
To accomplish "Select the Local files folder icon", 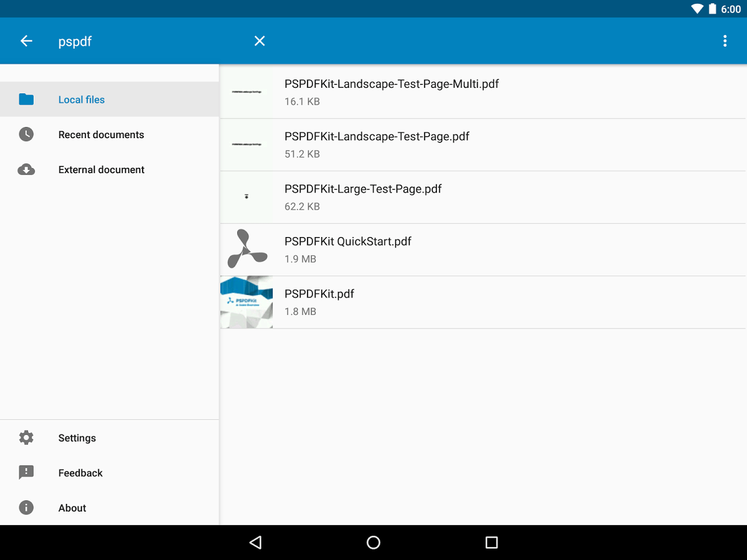I will [x=26, y=100].
